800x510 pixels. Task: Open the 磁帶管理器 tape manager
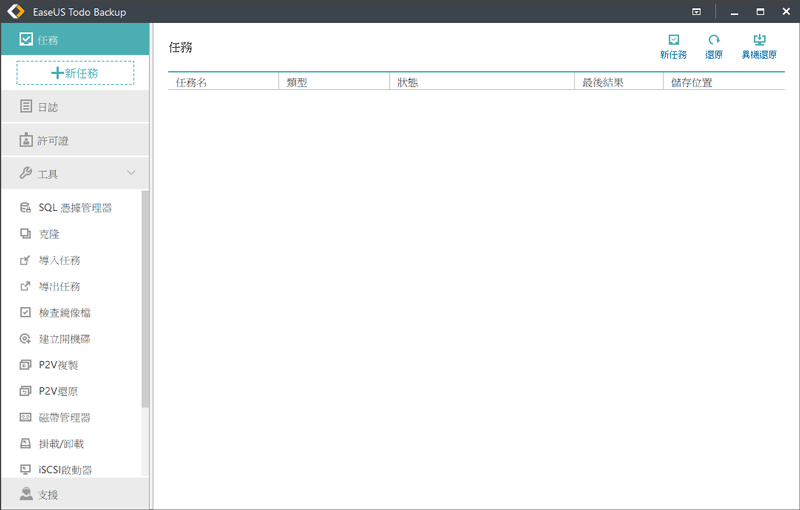(65, 417)
